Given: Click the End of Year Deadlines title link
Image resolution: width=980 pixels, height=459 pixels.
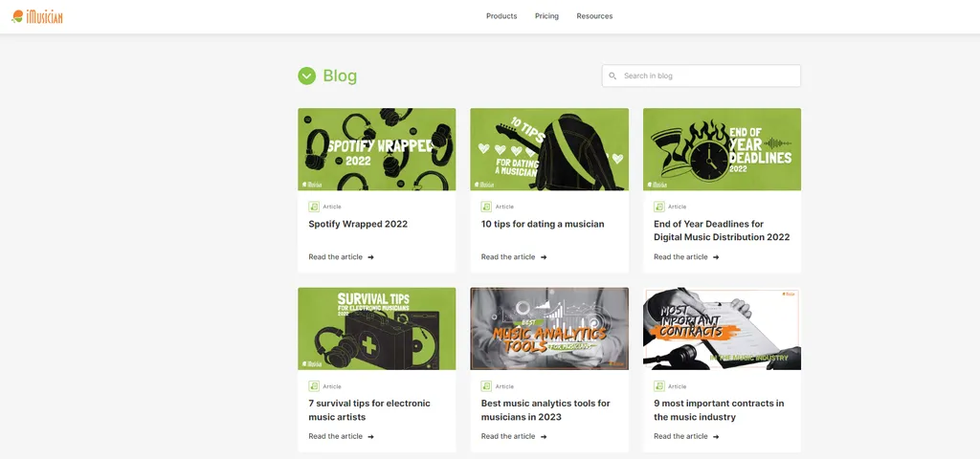Looking at the screenshot, I should click(x=722, y=230).
